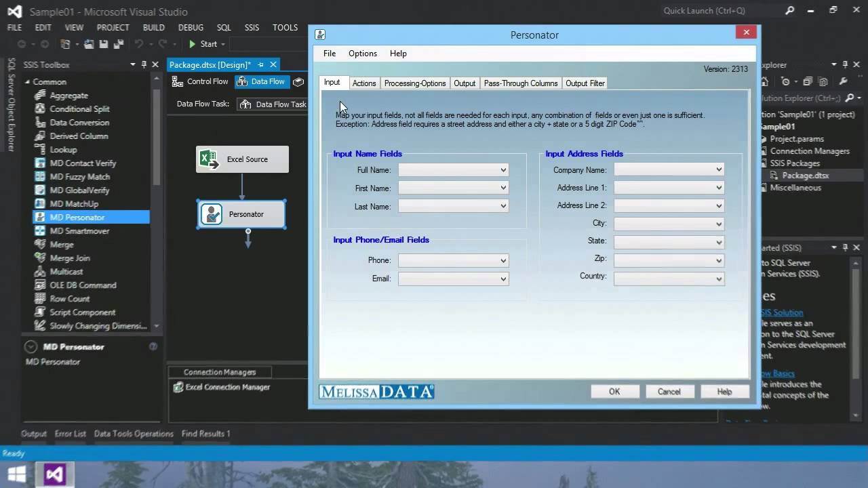
Task: Select the Derived Column toolbox icon
Action: point(39,136)
